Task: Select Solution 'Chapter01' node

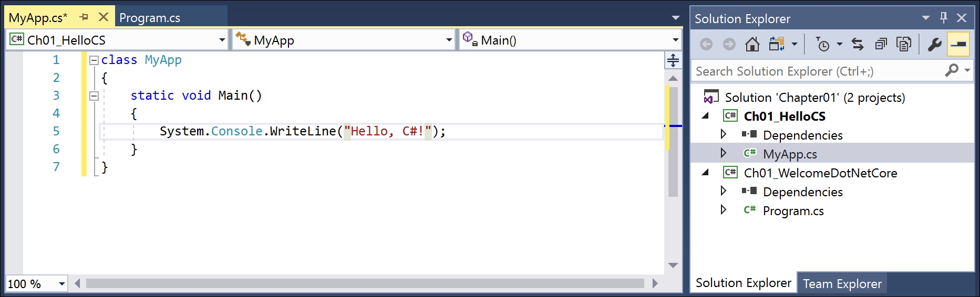Action: click(815, 98)
